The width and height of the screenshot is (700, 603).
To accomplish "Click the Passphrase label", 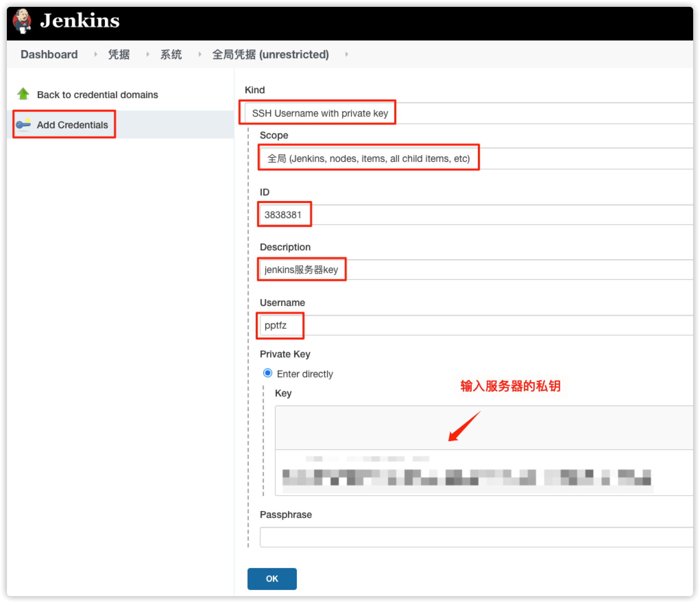I will [286, 515].
